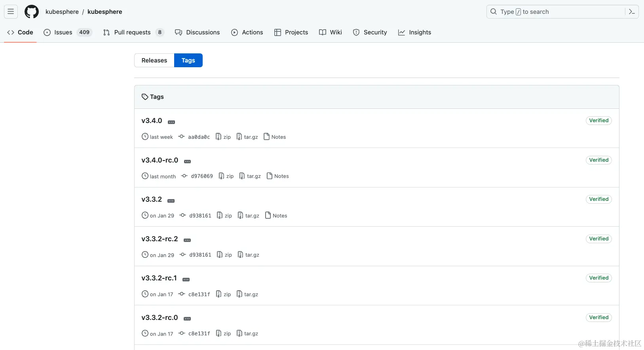
Task: Open the Pull requests tab
Action: tap(133, 32)
